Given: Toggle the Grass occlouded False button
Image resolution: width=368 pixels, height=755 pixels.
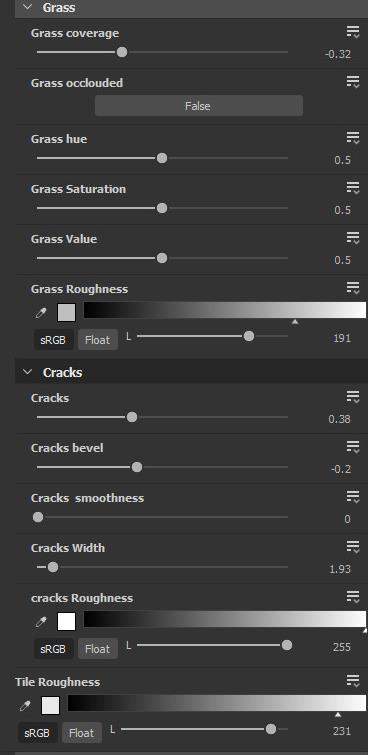Looking at the screenshot, I should coord(198,106).
